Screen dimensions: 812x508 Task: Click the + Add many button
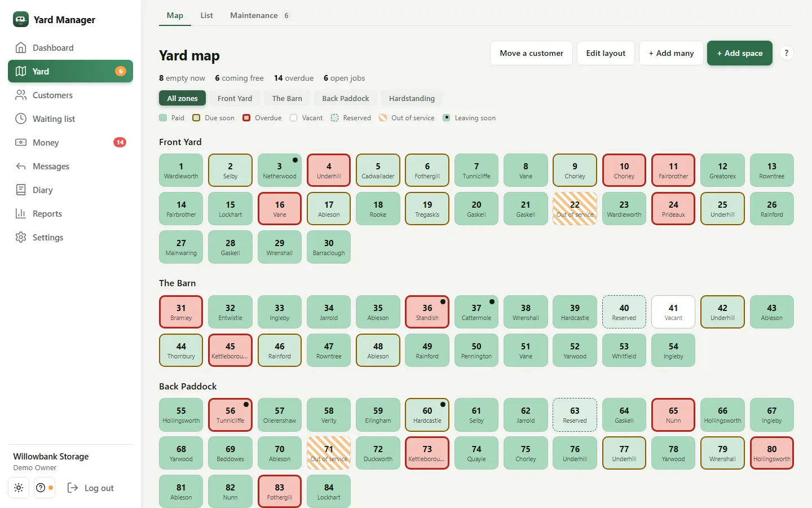(671, 53)
